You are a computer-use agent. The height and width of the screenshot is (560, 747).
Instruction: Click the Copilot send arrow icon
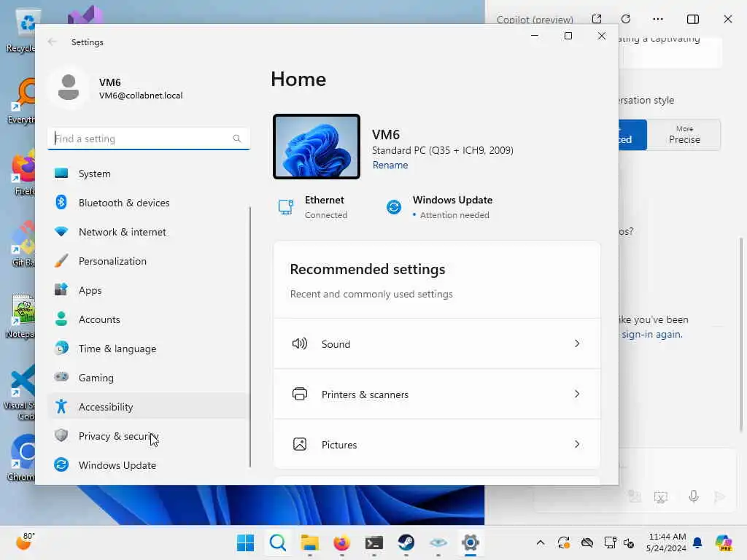(x=720, y=497)
